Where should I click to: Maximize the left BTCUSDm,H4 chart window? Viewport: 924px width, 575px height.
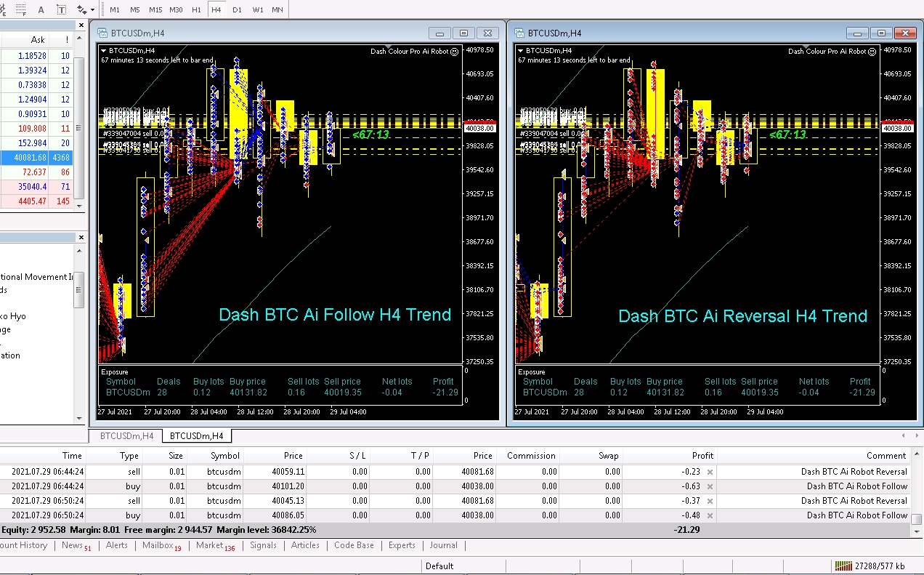click(463, 33)
